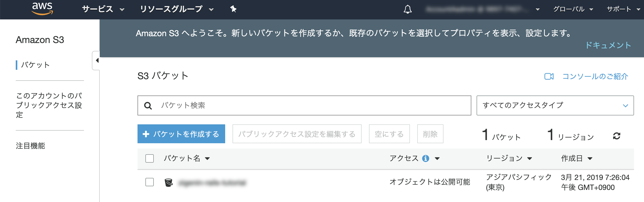This screenshot has height=202, width=644.
Task: Click パブリックアクセス設定を編集する button
Action: [297, 134]
